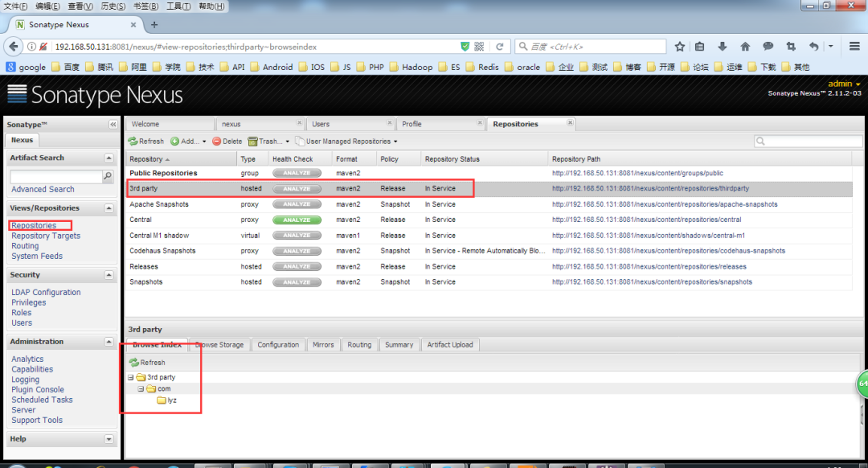Click the Artifact Search input field
The height and width of the screenshot is (468, 868).
click(x=56, y=176)
